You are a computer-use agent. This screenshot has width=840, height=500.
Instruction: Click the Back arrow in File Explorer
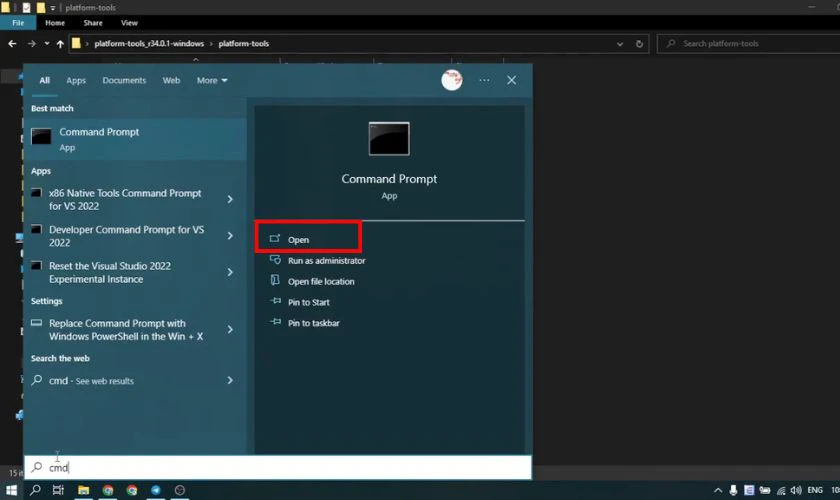coord(12,44)
